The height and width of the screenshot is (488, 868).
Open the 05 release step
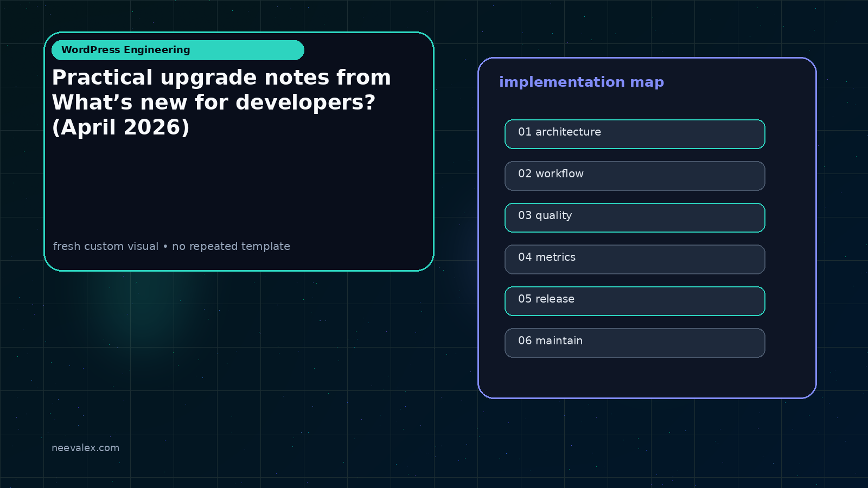pyautogui.click(x=635, y=301)
